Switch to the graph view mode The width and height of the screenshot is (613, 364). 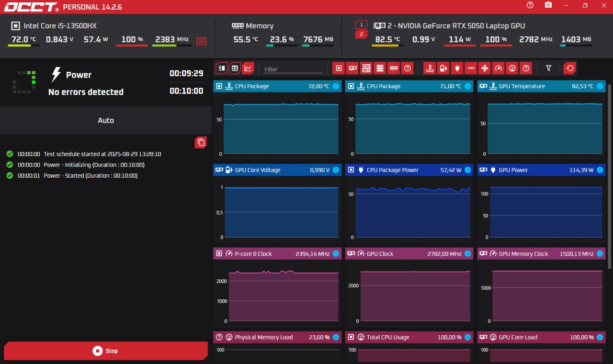[248, 68]
